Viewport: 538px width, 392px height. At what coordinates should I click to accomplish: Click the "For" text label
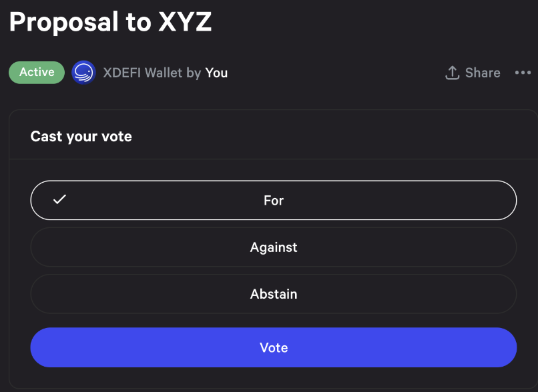[x=274, y=200]
